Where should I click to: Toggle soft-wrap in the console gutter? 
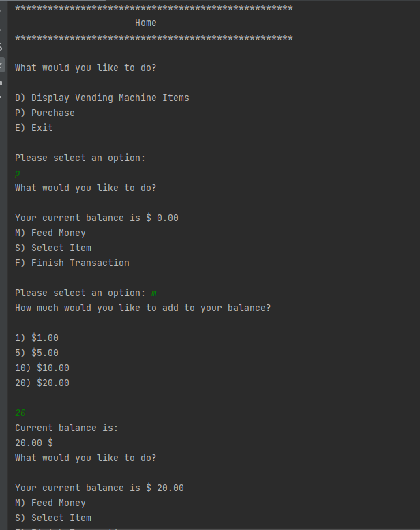[1, 48]
